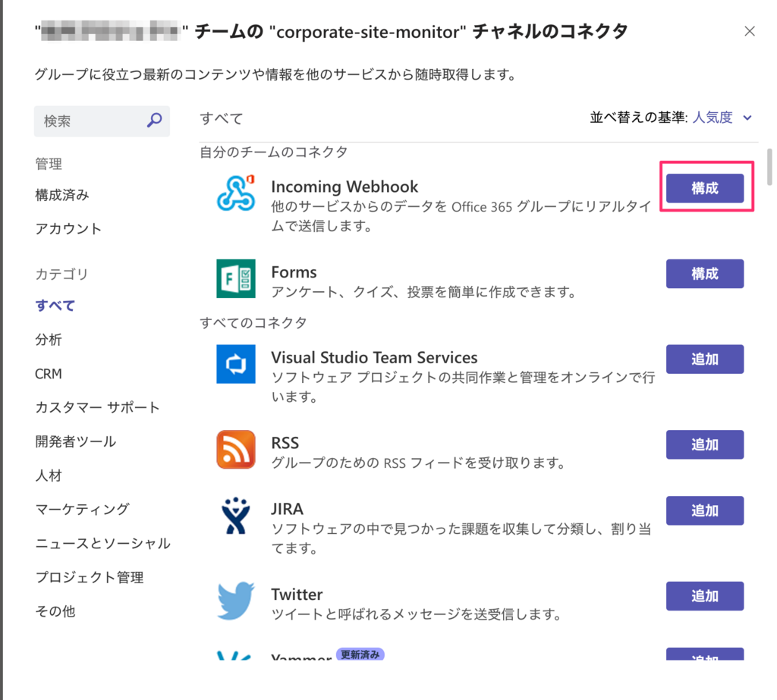The width and height of the screenshot is (777, 700).
Task: Click the Incoming Webhook title text
Action: click(344, 187)
